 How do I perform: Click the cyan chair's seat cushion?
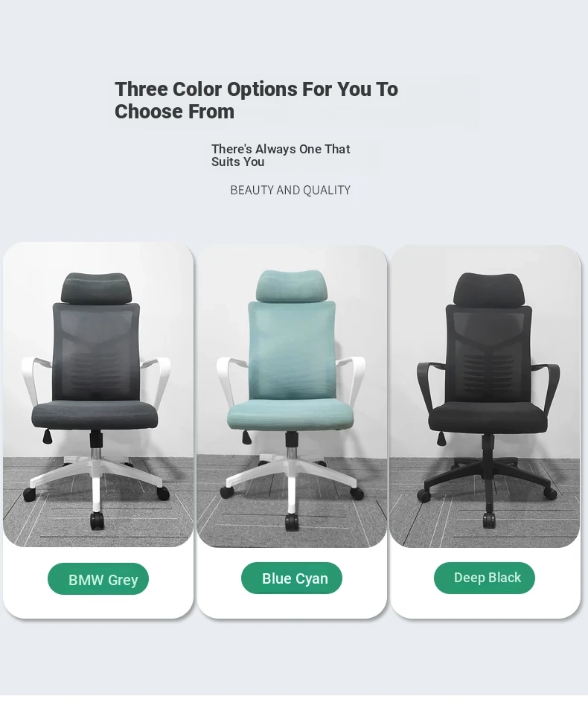290,414
